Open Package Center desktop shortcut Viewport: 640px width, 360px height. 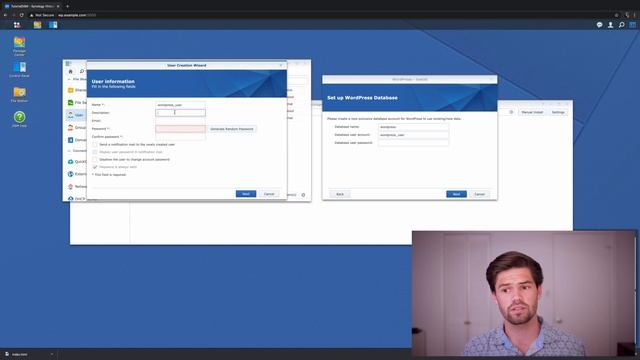pyautogui.click(x=19, y=46)
